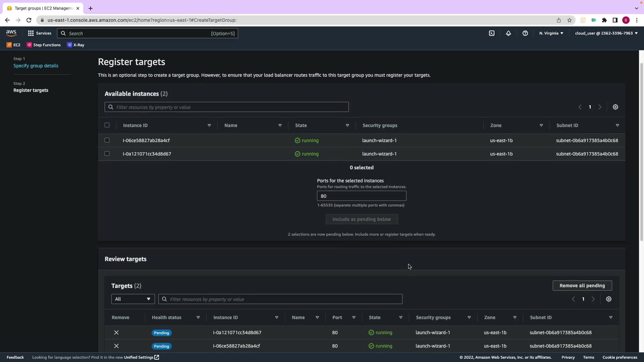Expand the N. Virginia region dropdown

[551, 33]
